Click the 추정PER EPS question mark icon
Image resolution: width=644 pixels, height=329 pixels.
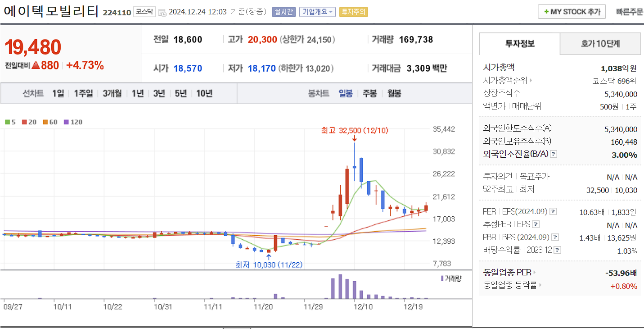(x=535, y=224)
